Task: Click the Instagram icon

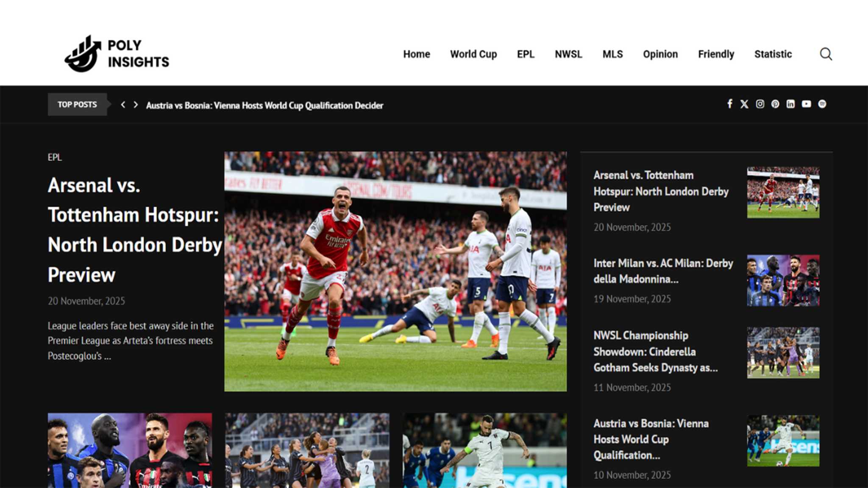Action: [x=760, y=104]
